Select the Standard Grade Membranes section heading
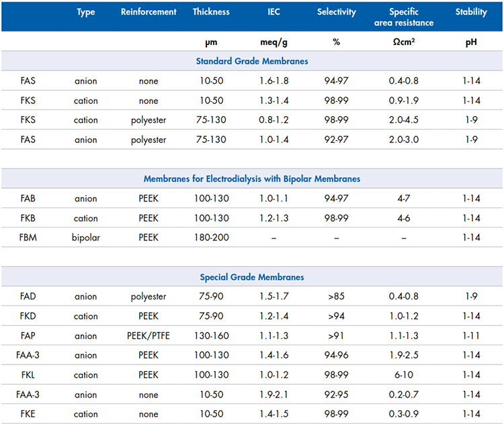The height and width of the screenshot is (429, 504). point(252,62)
